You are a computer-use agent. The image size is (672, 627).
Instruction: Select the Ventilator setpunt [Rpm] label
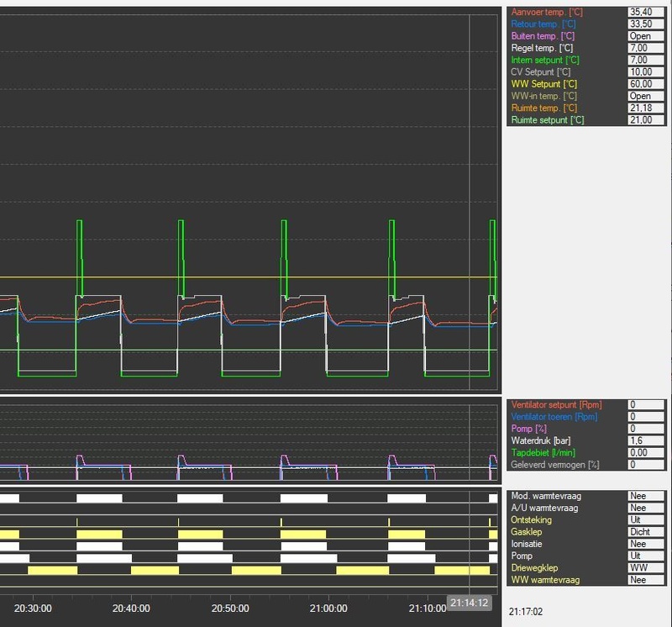point(556,405)
